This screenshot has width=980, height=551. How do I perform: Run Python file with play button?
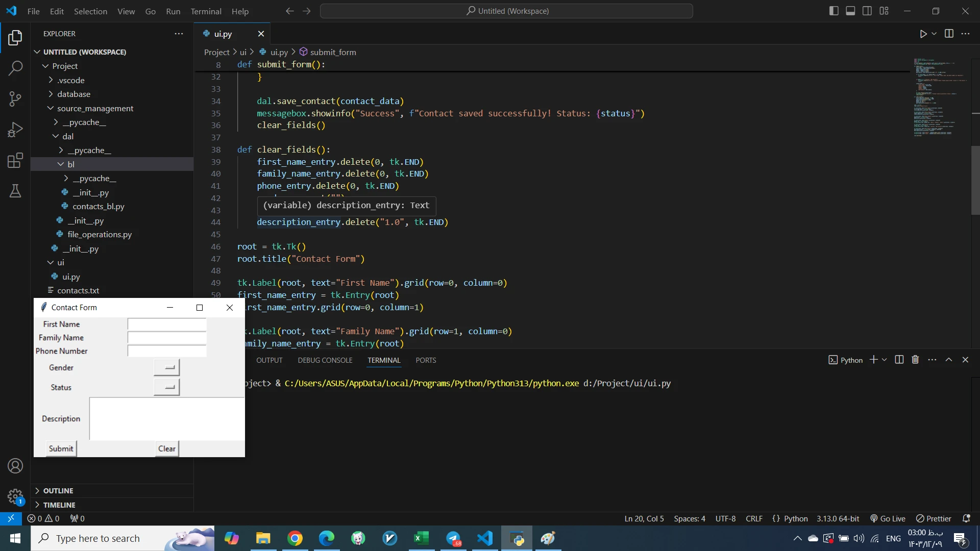pyautogui.click(x=923, y=34)
